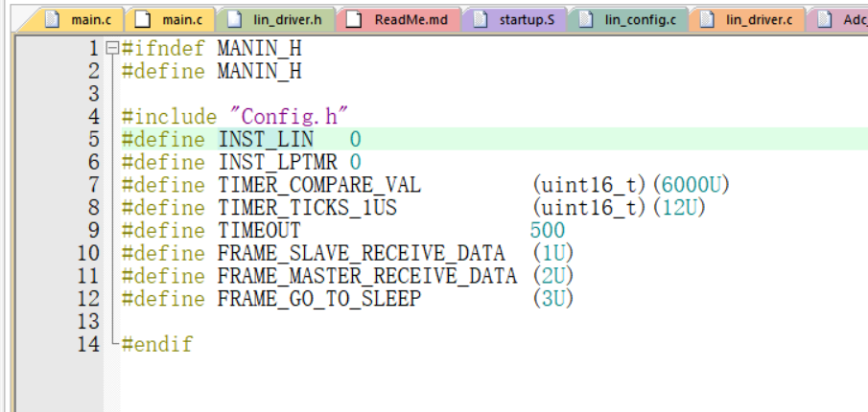Image resolution: width=868 pixels, height=412 pixels.
Task: Click the TIMEOUT macro name
Action: pos(259,230)
